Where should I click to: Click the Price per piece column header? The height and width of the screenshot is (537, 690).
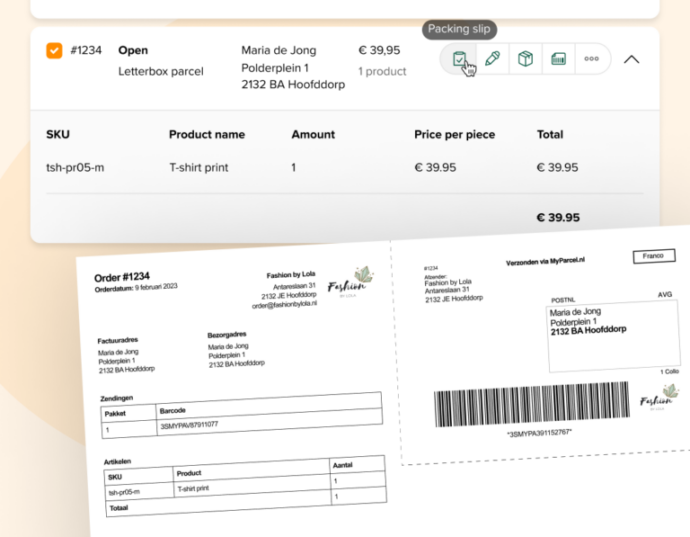point(454,135)
